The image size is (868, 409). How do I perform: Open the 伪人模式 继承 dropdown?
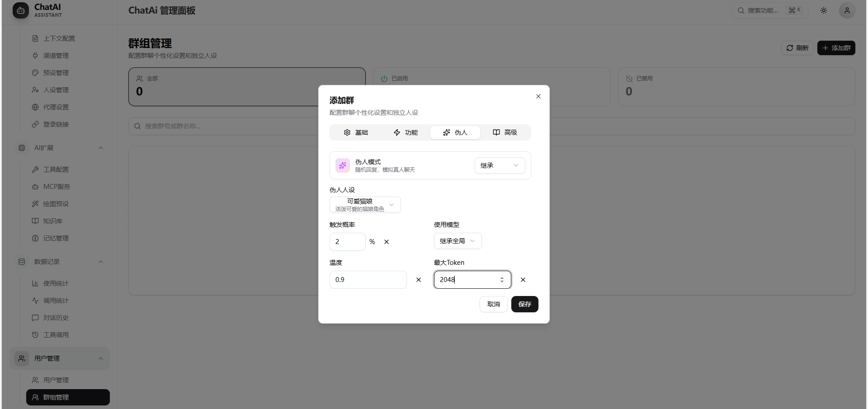point(499,165)
